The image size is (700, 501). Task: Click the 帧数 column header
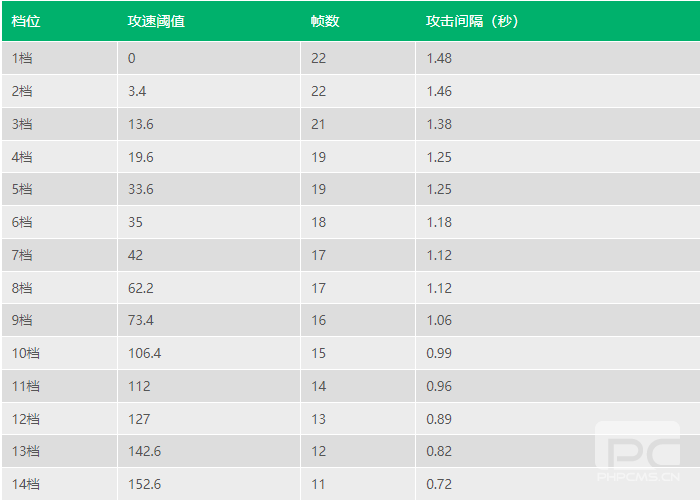click(x=325, y=21)
